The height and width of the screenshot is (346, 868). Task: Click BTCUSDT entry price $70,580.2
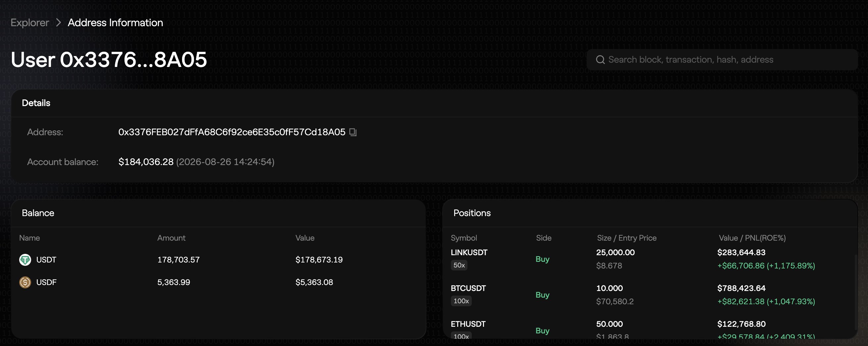[615, 302]
